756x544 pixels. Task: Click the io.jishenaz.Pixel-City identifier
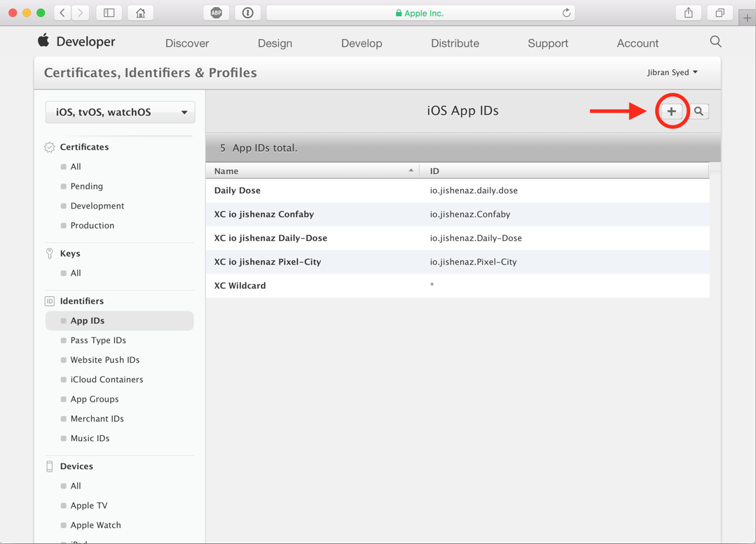click(x=473, y=262)
